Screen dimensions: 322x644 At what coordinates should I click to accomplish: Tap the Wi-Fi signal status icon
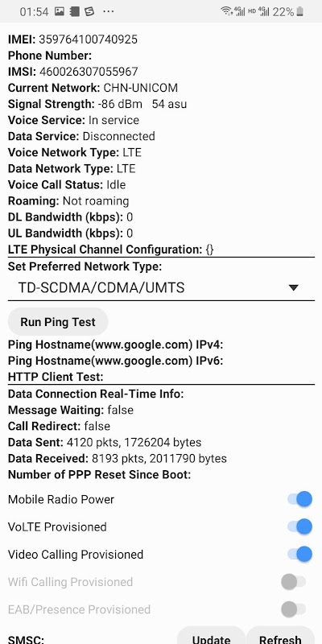[x=226, y=11]
